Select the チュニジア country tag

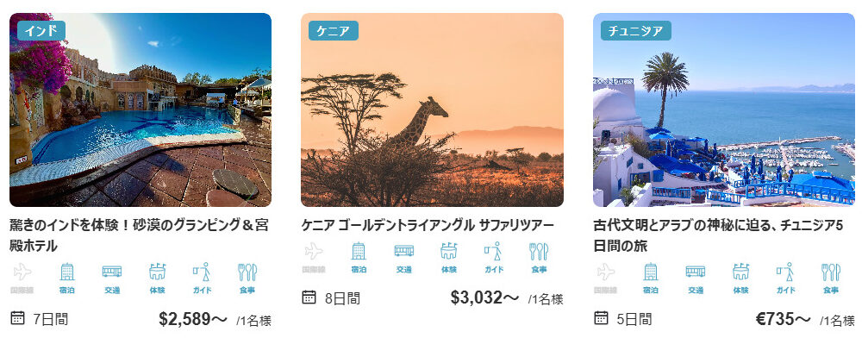coord(635,30)
